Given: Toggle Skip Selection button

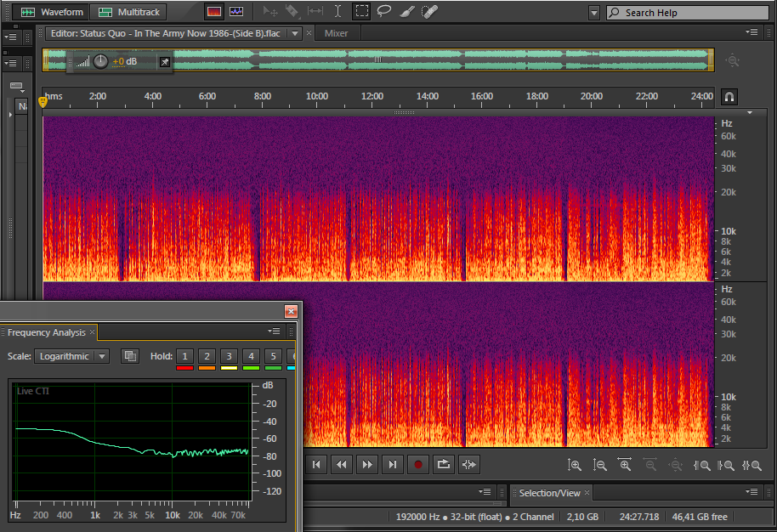Looking at the screenshot, I should tap(468, 465).
